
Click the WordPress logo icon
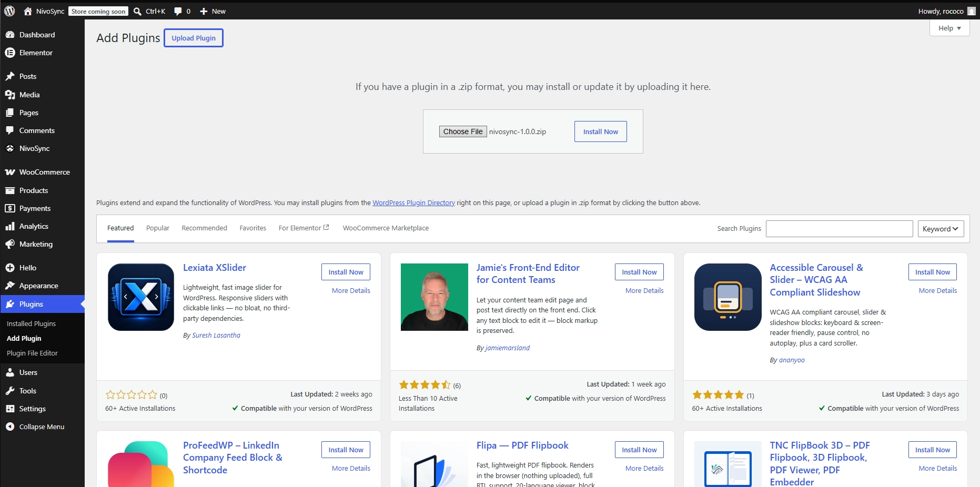coord(9,11)
